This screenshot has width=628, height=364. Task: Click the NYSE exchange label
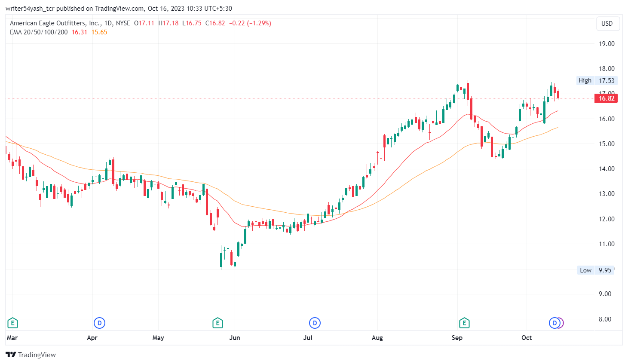(x=123, y=23)
